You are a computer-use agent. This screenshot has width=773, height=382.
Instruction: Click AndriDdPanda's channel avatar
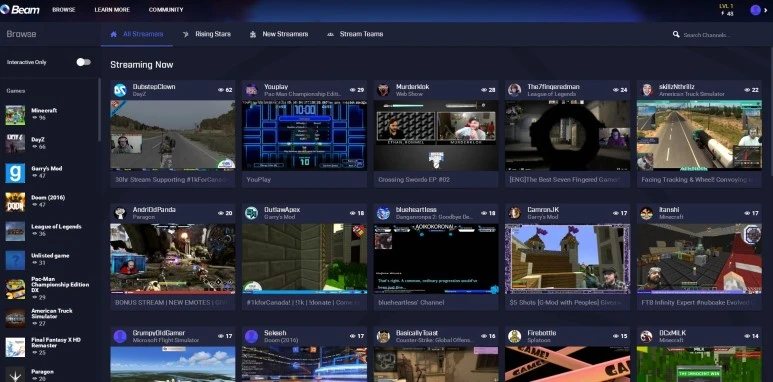[120, 213]
